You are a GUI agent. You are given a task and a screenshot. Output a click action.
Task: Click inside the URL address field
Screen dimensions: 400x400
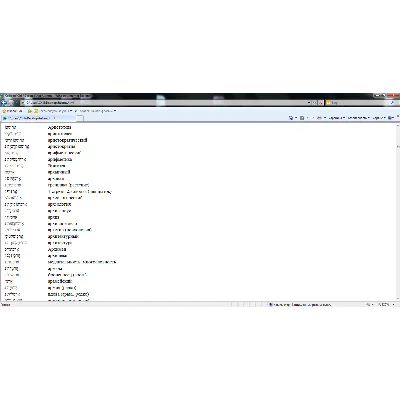[163, 103]
